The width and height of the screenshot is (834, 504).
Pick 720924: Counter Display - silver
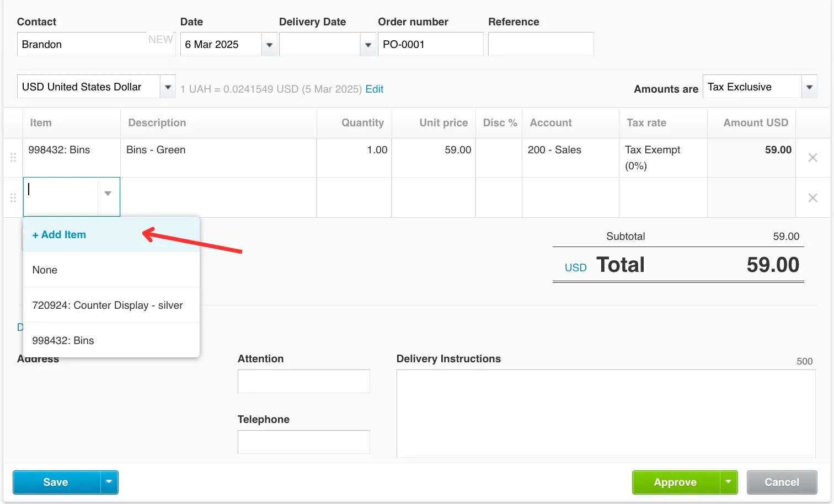(111, 305)
